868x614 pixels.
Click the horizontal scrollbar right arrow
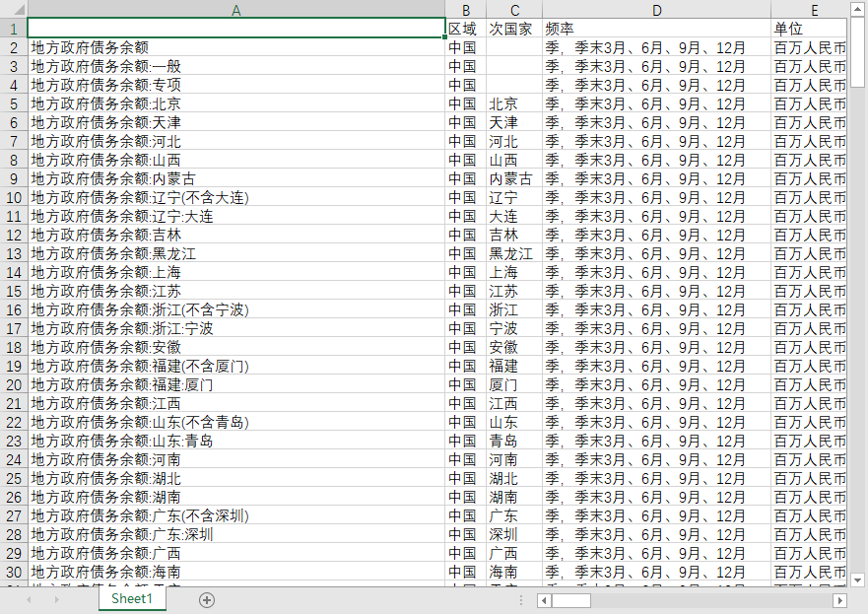point(839,600)
